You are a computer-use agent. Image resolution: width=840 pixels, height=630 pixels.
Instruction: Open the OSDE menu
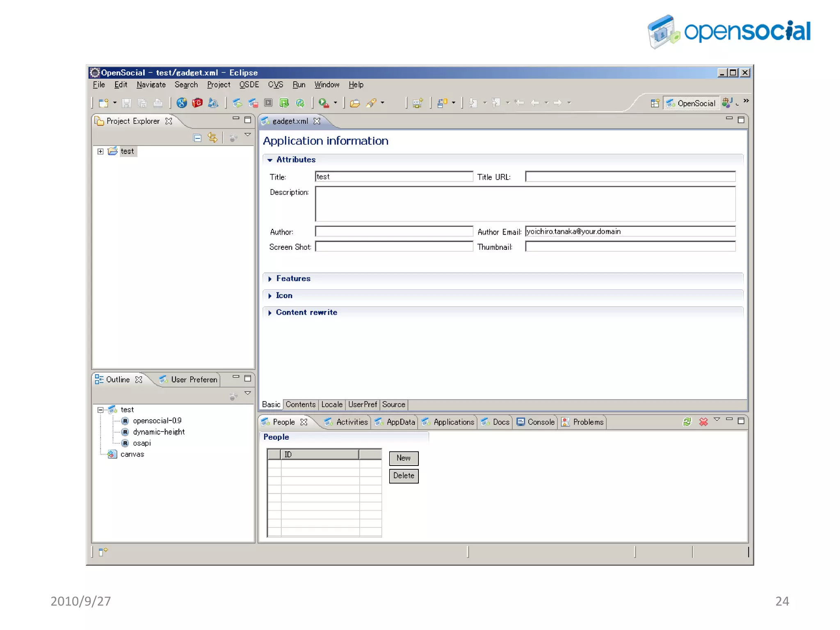click(x=249, y=84)
